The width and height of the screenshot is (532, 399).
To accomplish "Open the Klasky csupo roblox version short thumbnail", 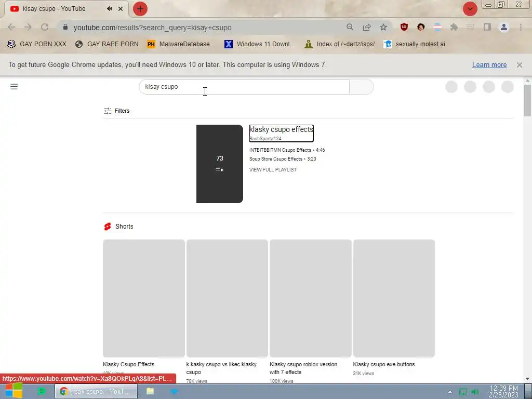I will (x=311, y=298).
